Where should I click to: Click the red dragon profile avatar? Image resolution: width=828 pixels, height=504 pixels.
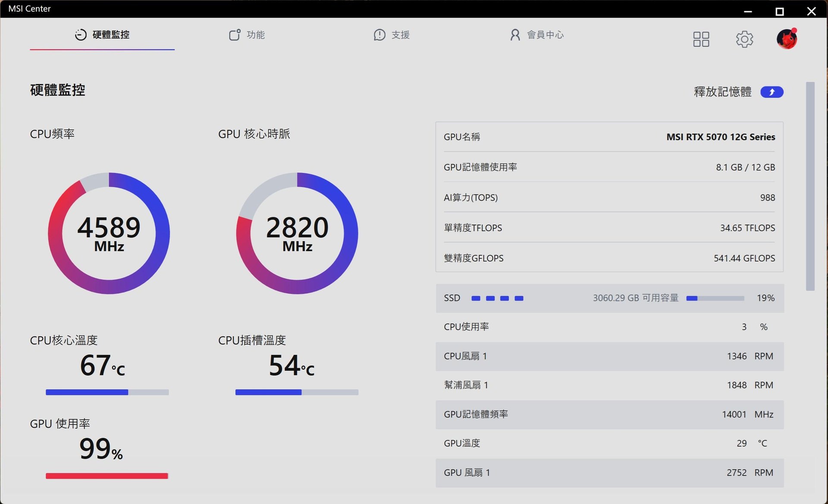point(787,39)
